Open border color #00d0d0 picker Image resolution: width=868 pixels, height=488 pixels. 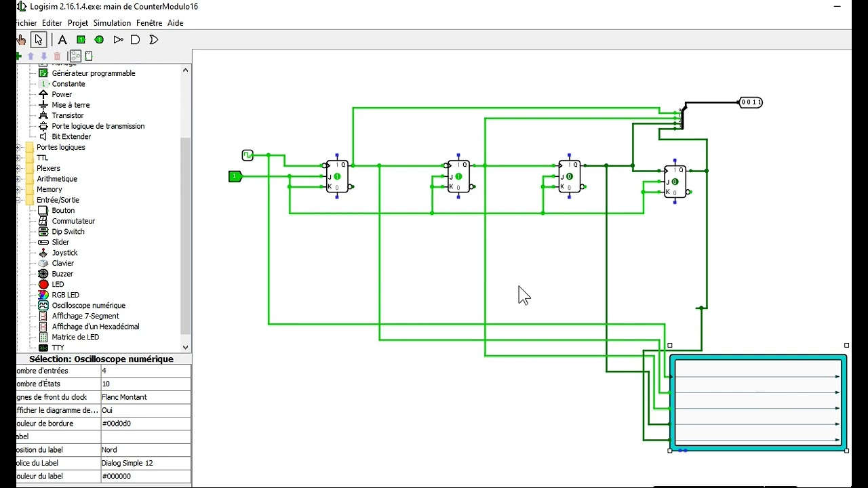tap(146, 424)
